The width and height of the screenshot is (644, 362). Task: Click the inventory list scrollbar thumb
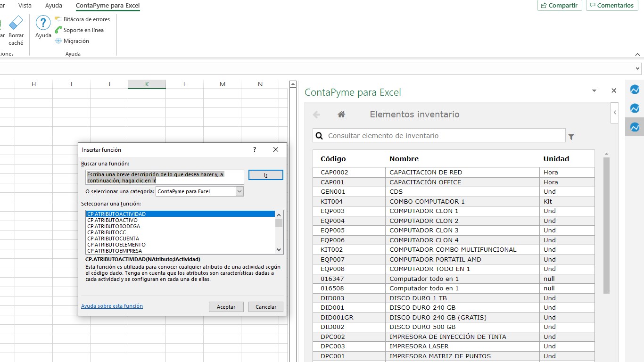click(x=606, y=225)
